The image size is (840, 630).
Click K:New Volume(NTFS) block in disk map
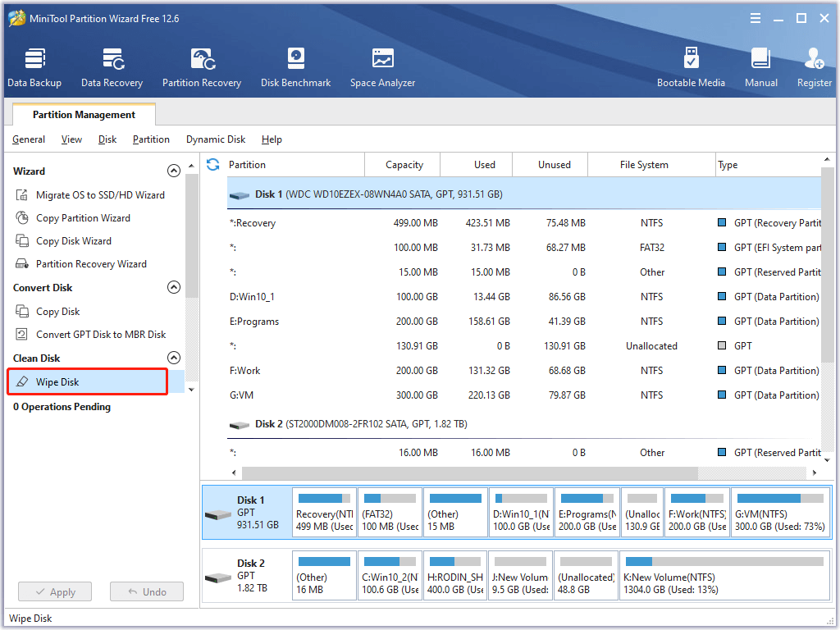724,576
